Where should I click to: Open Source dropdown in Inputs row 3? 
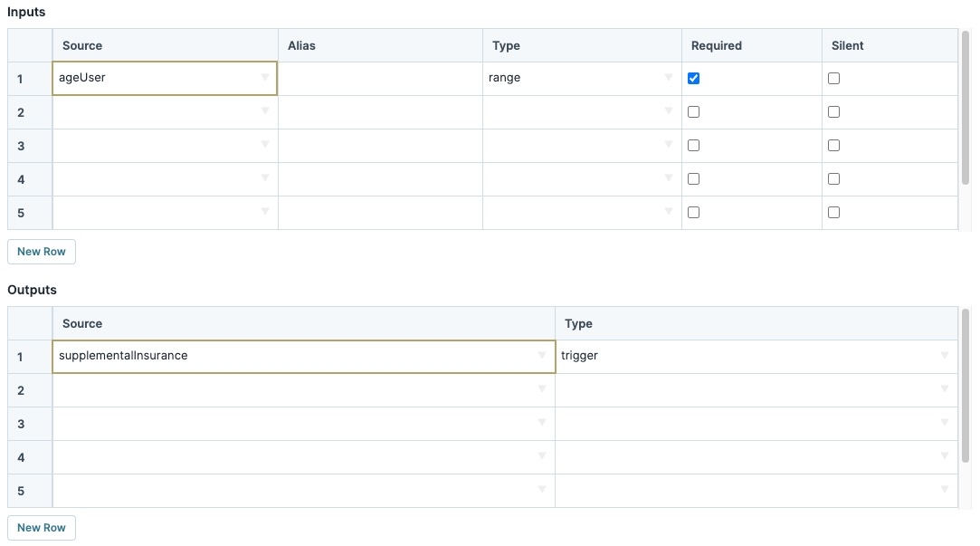[x=265, y=145]
